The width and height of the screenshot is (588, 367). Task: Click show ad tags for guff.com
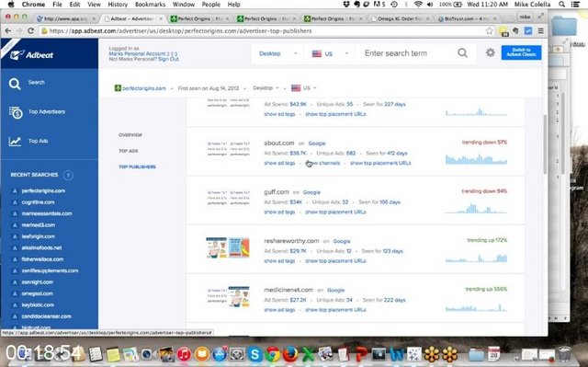[x=279, y=212]
